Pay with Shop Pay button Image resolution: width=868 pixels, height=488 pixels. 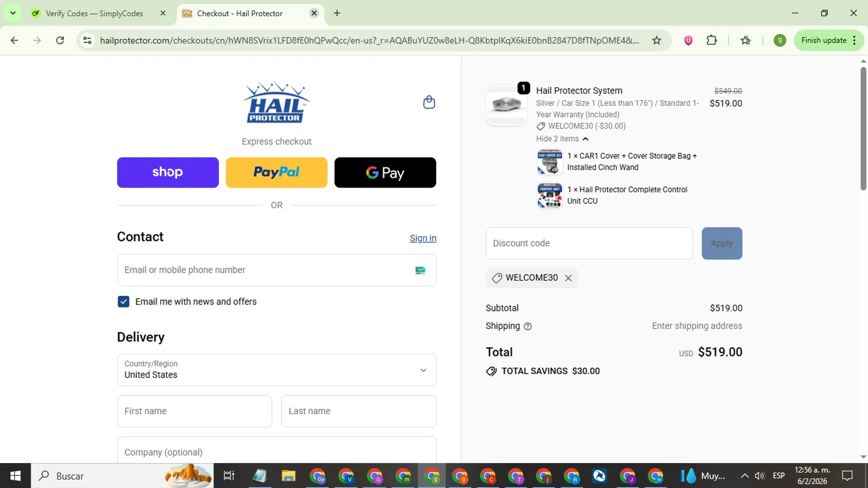(168, 173)
